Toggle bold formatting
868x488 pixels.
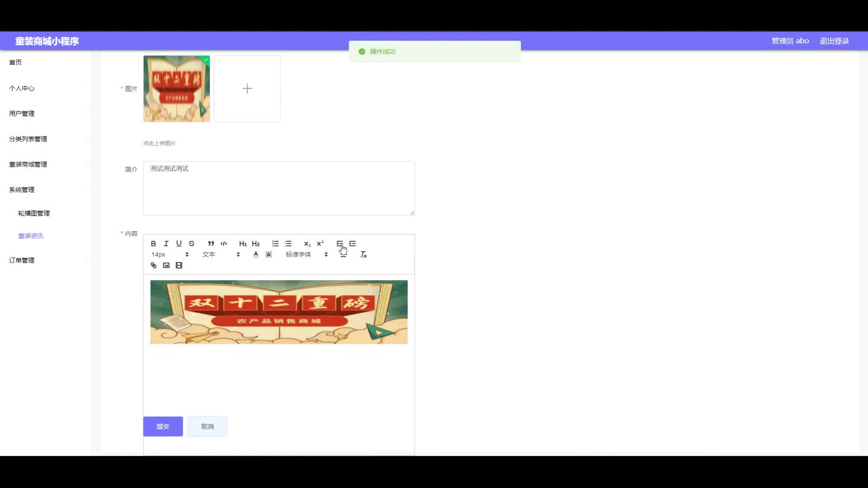(153, 244)
